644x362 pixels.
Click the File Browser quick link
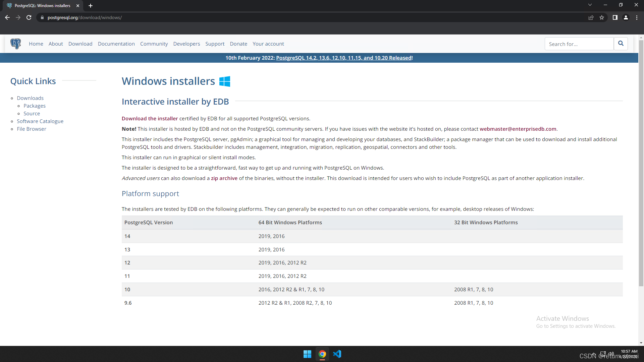pos(32,129)
